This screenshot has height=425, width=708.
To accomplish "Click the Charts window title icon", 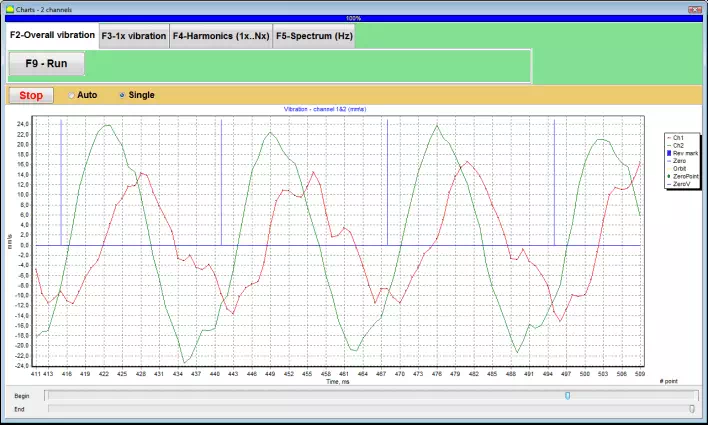I will (x=10, y=9).
